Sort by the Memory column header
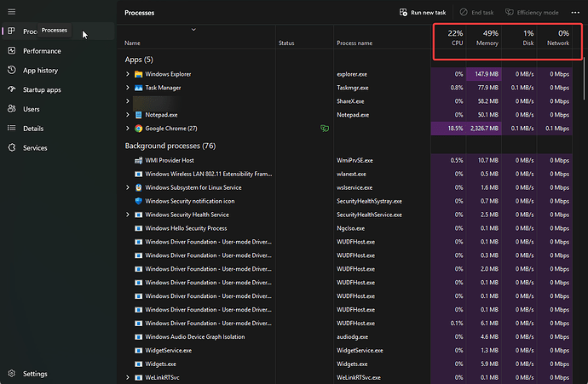The height and width of the screenshot is (384, 588). (x=484, y=37)
